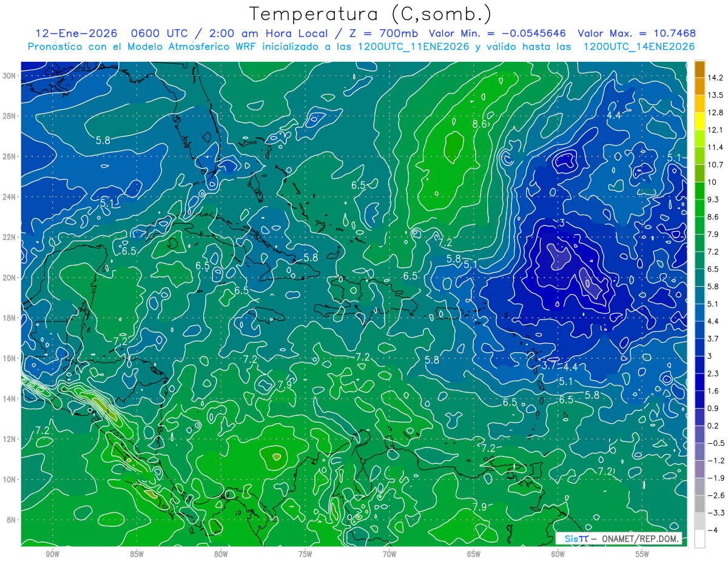Click the '-2.6' value on the color scale

click(716, 495)
